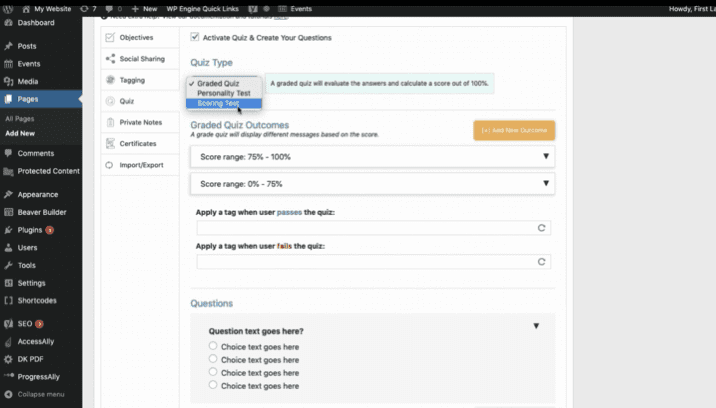Open the Tagging tab

click(140, 80)
